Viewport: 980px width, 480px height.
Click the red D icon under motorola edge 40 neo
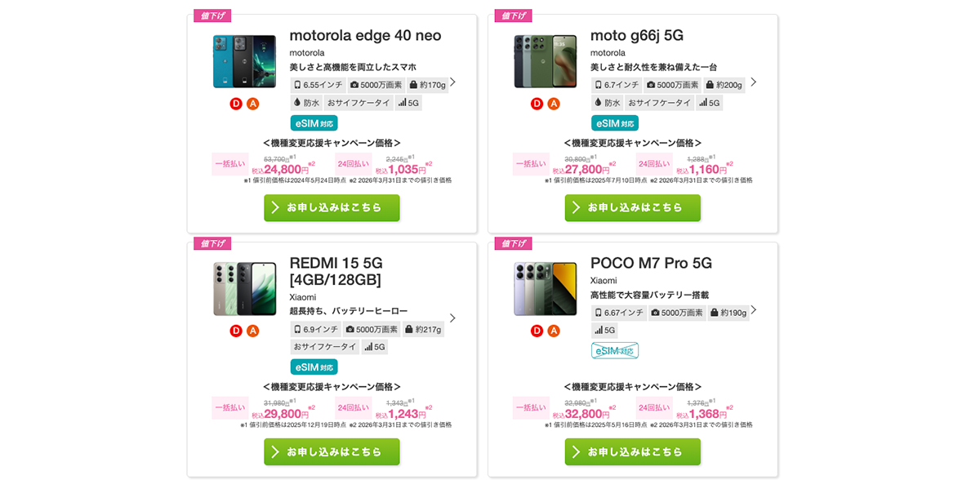tap(236, 104)
